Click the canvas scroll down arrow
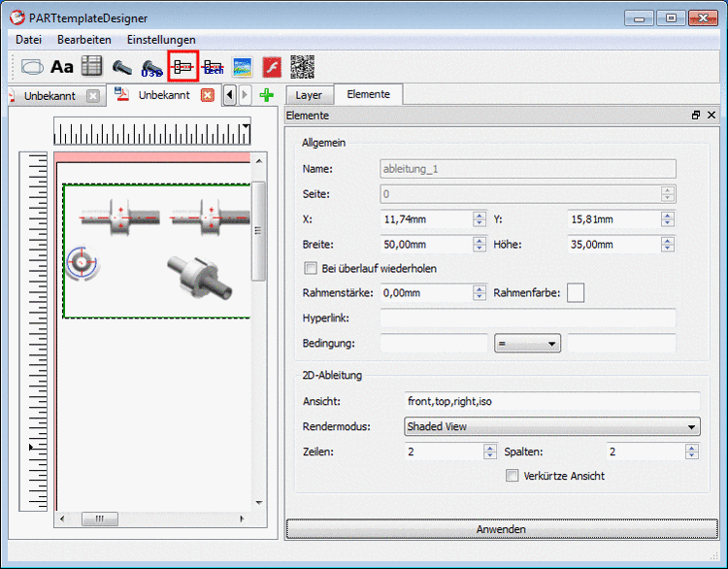The height and width of the screenshot is (569, 728). click(x=259, y=503)
